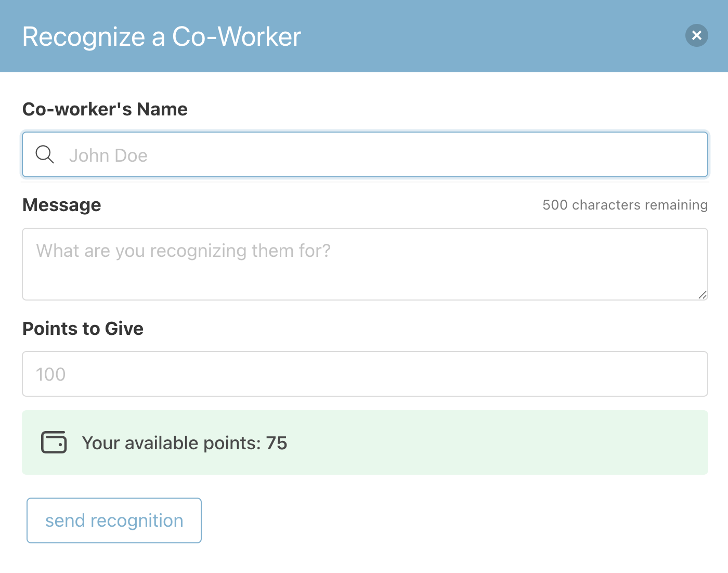Click the empty blue header bar area
Screen dimensions: 728x573
click(x=489, y=36)
